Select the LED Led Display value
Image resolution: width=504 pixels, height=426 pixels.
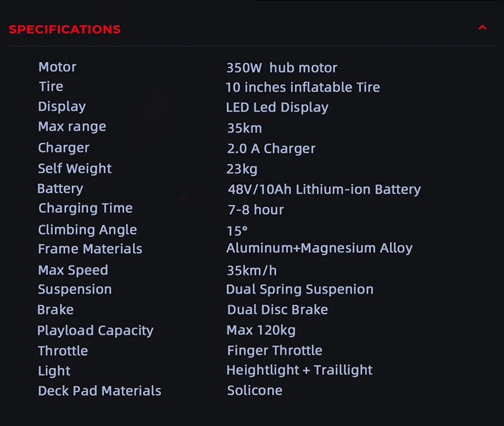pos(277,107)
